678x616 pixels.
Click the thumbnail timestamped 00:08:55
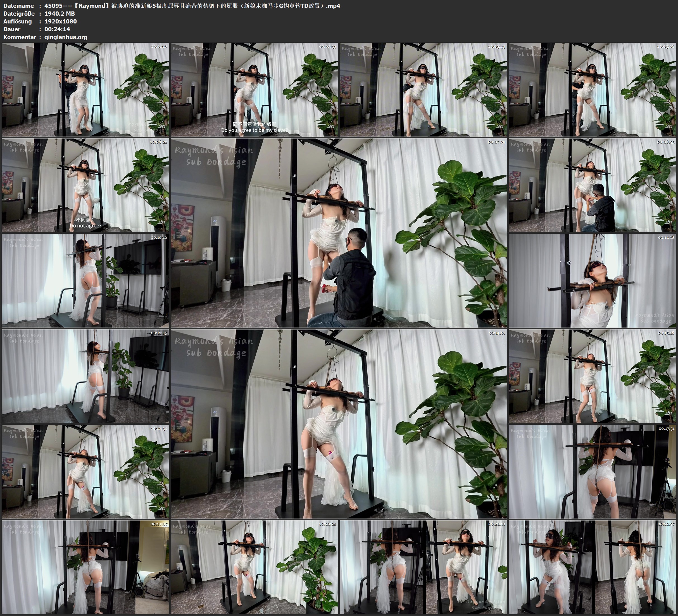point(592,185)
